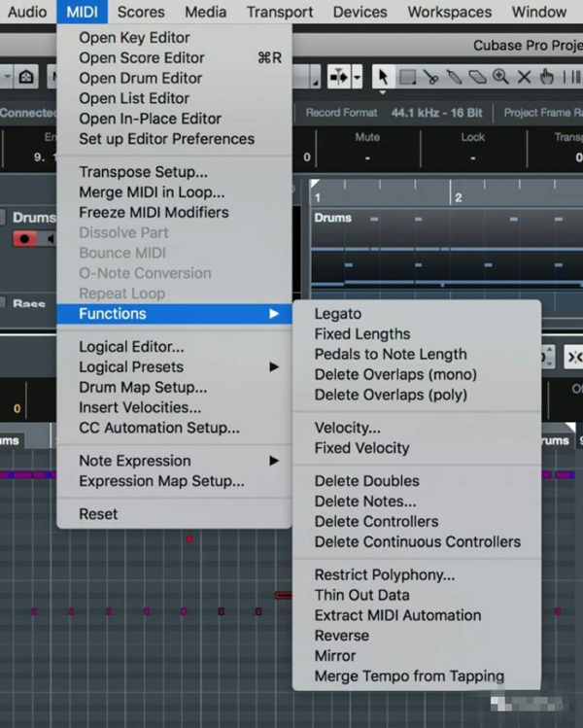Select the Object Selection arrow tool
Screen dimensions: 583x728
384,77
